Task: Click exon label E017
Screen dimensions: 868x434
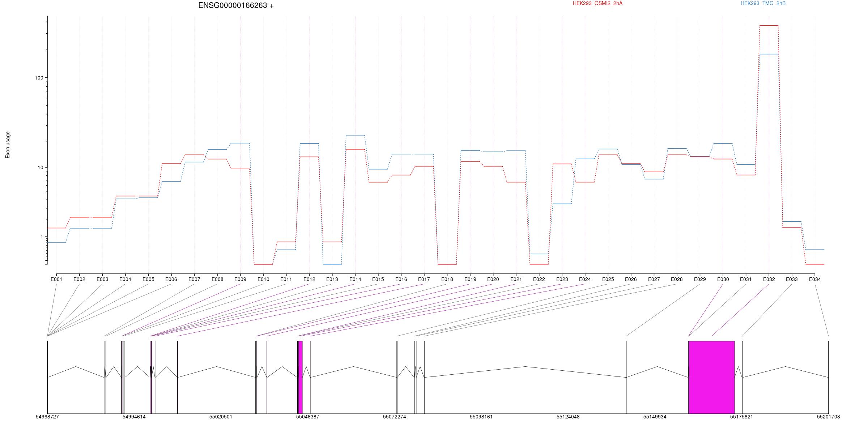Action: click(x=424, y=279)
